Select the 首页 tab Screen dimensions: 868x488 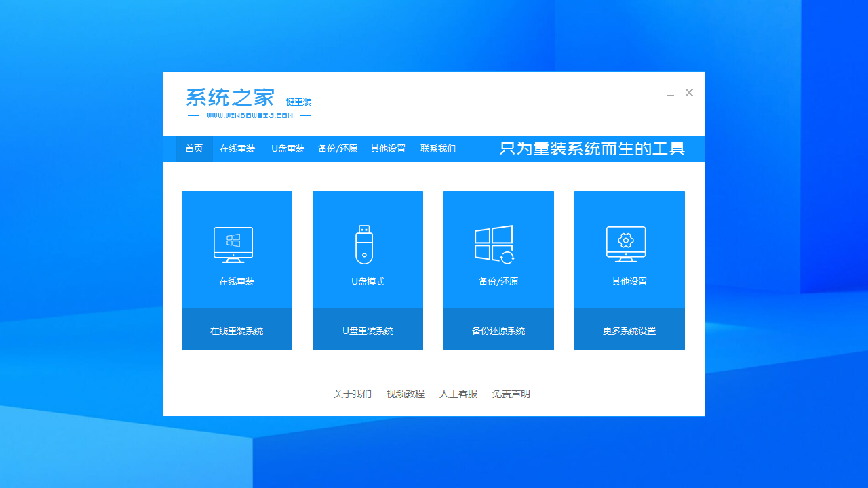point(194,148)
